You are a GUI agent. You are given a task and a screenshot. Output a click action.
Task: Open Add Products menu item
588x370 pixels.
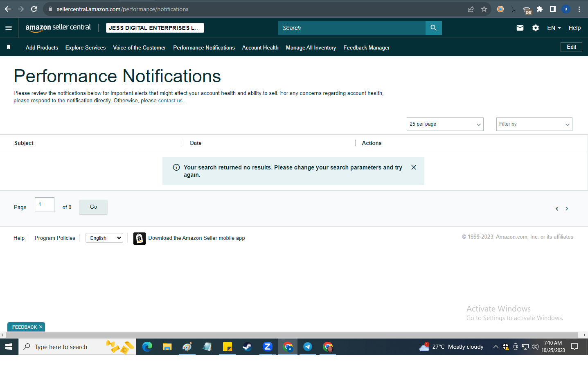click(x=42, y=47)
